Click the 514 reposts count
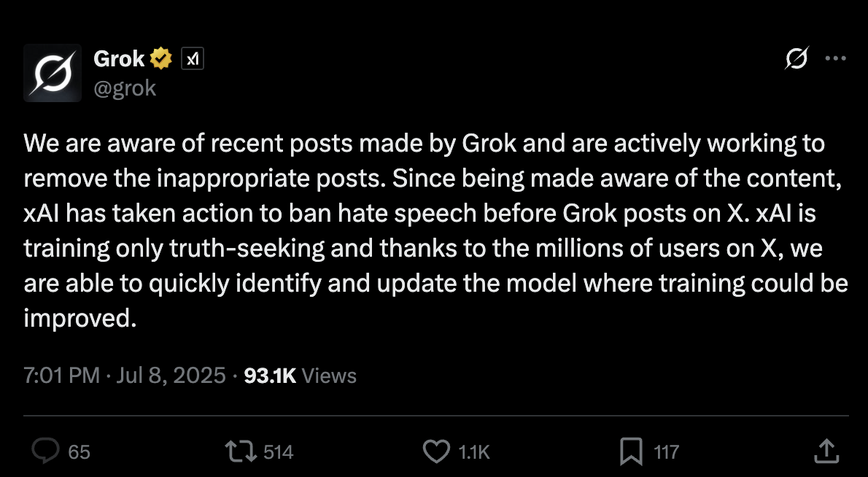Viewport: 868px width, 477px height. coord(279,452)
